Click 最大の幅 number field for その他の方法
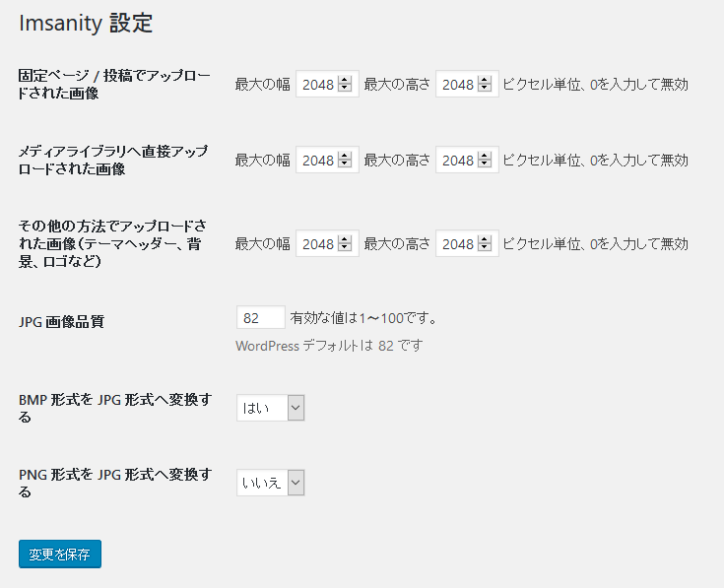 pos(317,244)
